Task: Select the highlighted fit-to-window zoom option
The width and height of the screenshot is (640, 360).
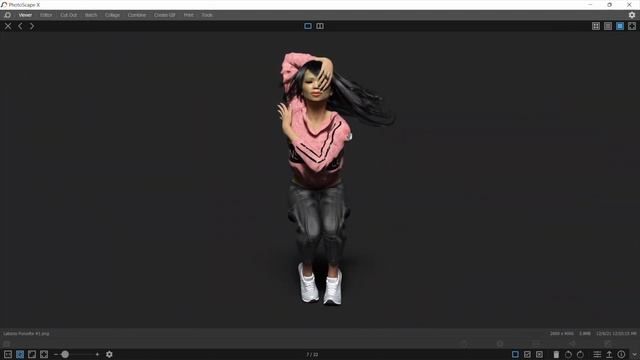Action: 20,354
